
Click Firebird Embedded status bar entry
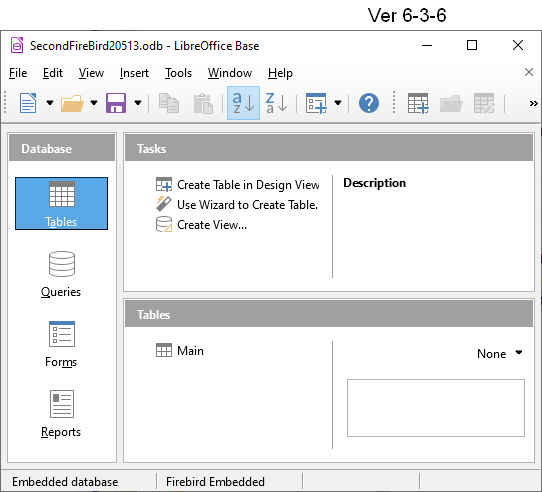tap(215, 482)
